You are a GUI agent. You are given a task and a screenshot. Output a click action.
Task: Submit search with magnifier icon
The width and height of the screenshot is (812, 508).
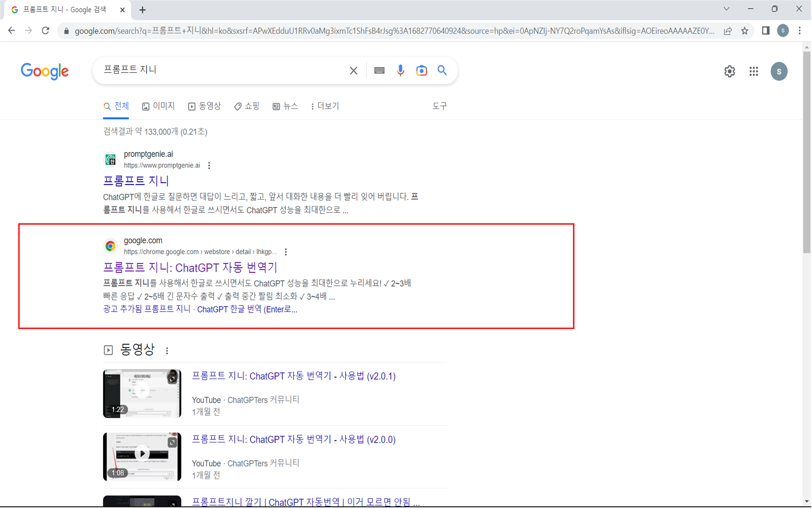tap(442, 70)
